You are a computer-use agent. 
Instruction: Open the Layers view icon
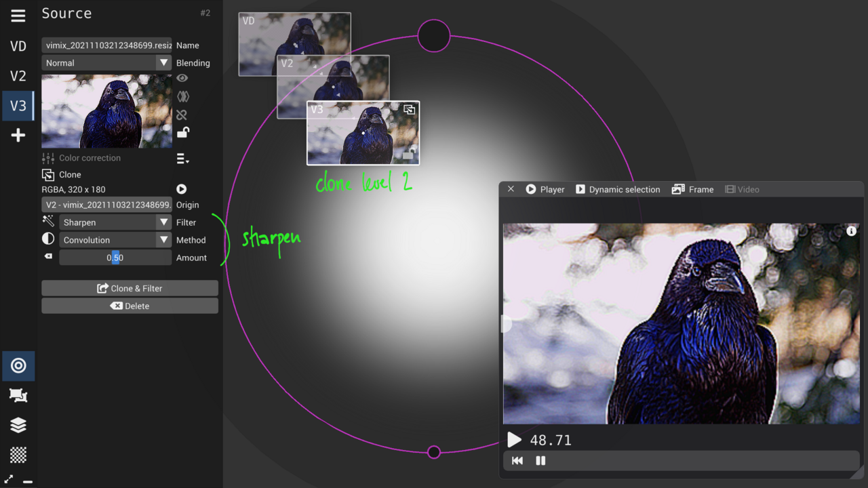[x=18, y=425]
